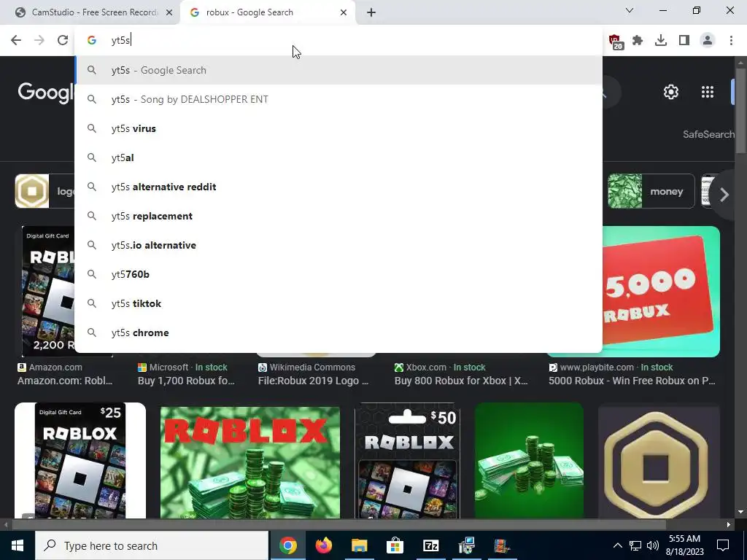Click the vertical scrollbar thumb
The height and width of the screenshot is (560, 747).
pyautogui.click(x=741, y=111)
